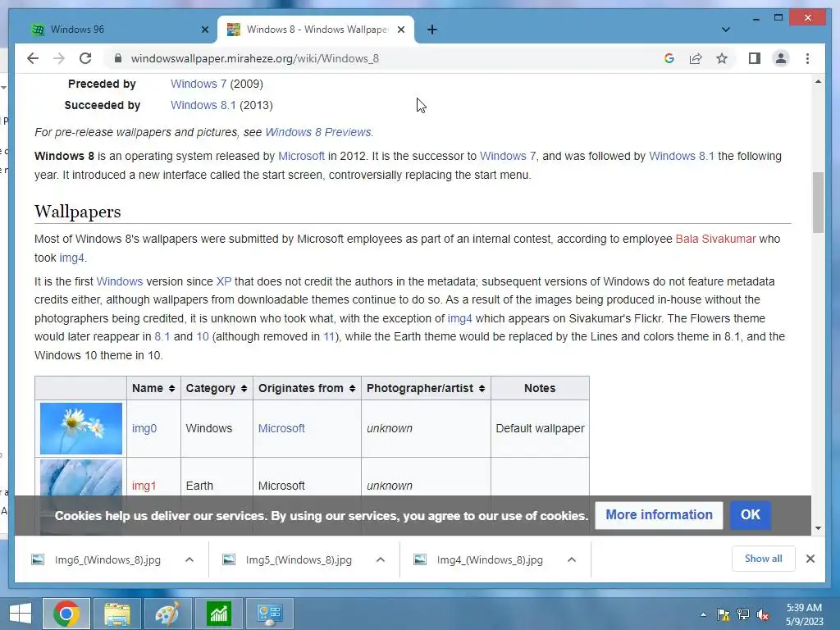
Task: Select the Windows 8 - Windows Wallpaper tab
Action: tap(316, 30)
